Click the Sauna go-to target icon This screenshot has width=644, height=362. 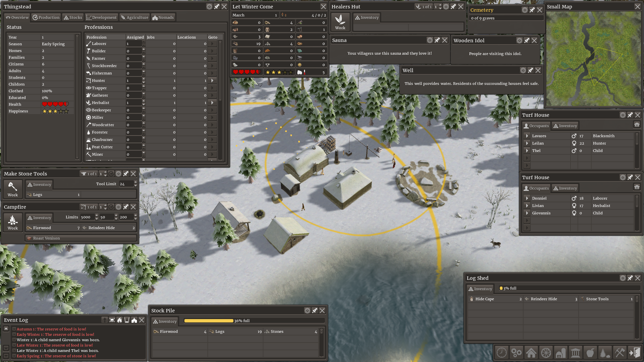[x=430, y=40]
